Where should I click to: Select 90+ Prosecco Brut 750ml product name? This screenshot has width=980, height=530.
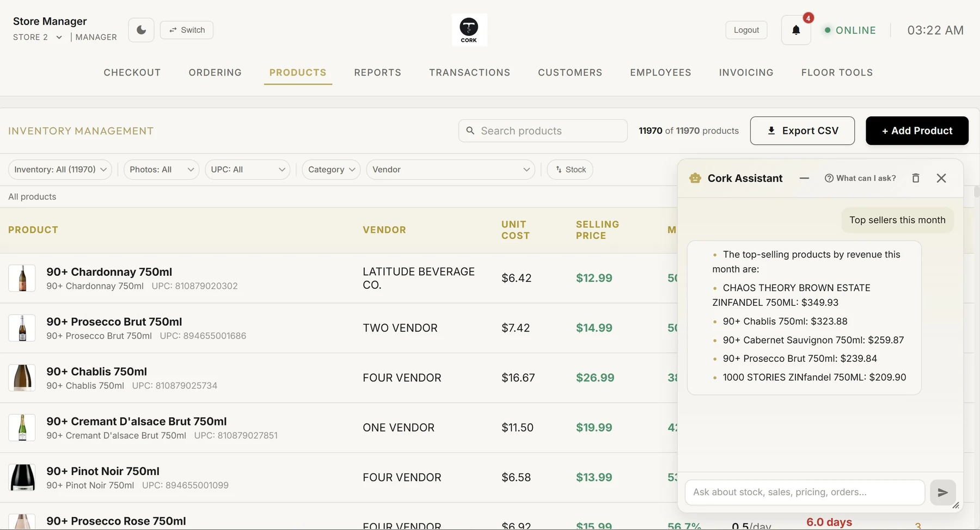point(114,322)
